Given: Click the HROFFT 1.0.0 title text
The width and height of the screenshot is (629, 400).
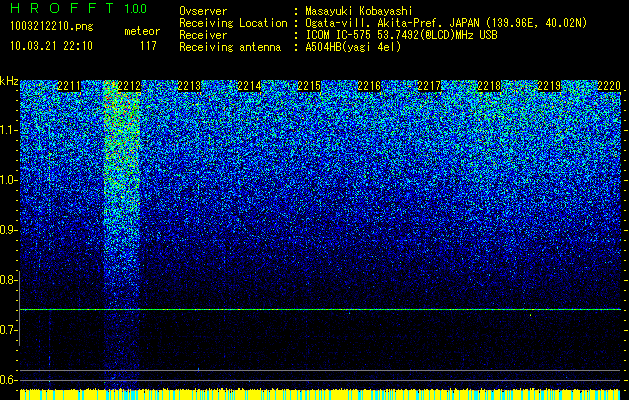Looking at the screenshot, I should pyautogui.click(x=79, y=8).
